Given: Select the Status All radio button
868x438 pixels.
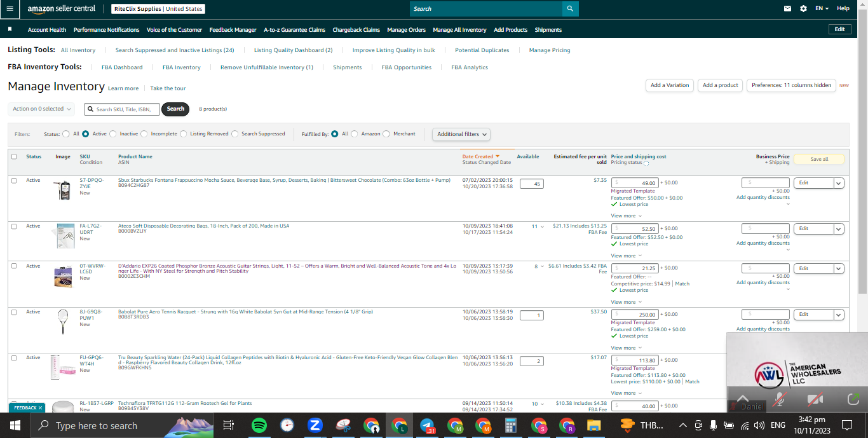Looking at the screenshot, I should tap(66, 134).
